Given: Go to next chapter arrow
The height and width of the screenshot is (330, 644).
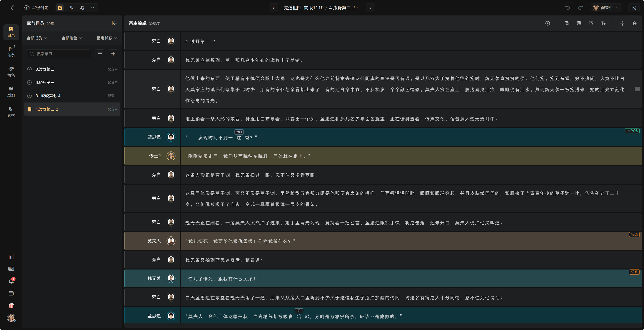Looking at the screenshot, I should pos(370,8).
